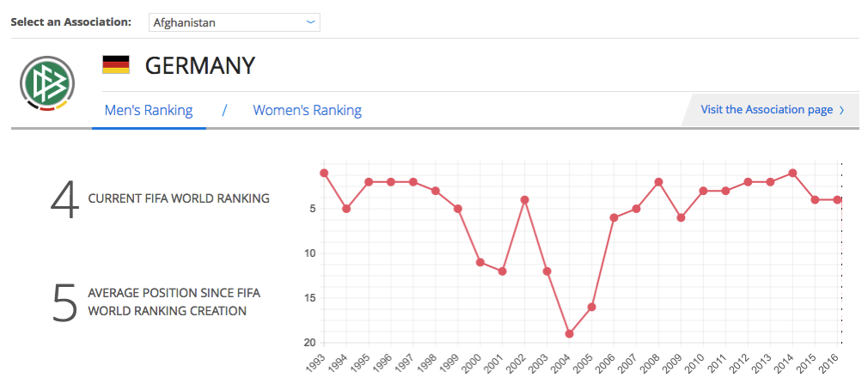
Task: Select the 2000 data point on chart
Action: [480, 262]
